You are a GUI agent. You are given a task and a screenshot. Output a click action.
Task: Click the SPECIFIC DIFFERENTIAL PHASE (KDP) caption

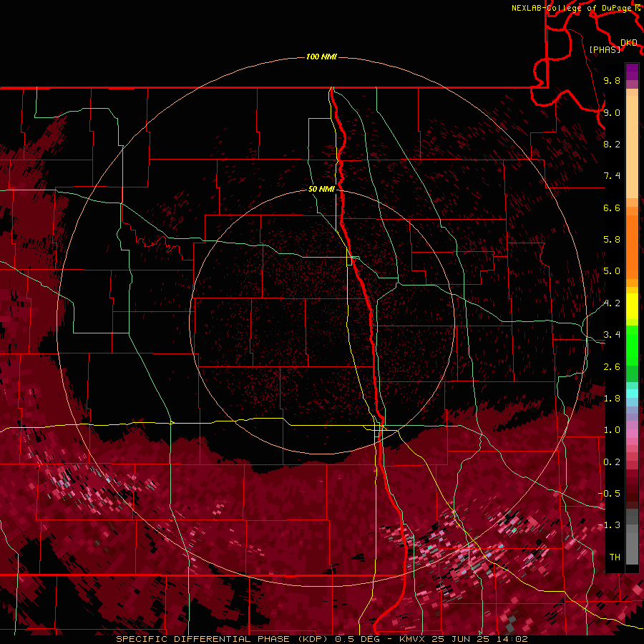click(x=223, y=639)
